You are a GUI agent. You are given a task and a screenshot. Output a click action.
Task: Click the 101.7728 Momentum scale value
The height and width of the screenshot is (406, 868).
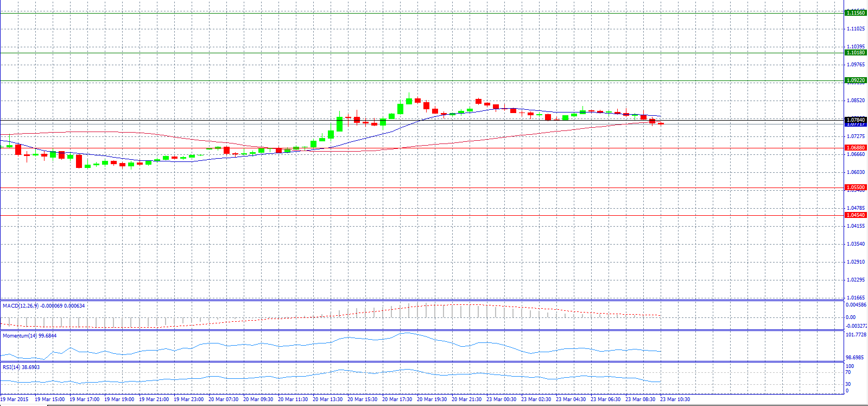click(857, 335)
